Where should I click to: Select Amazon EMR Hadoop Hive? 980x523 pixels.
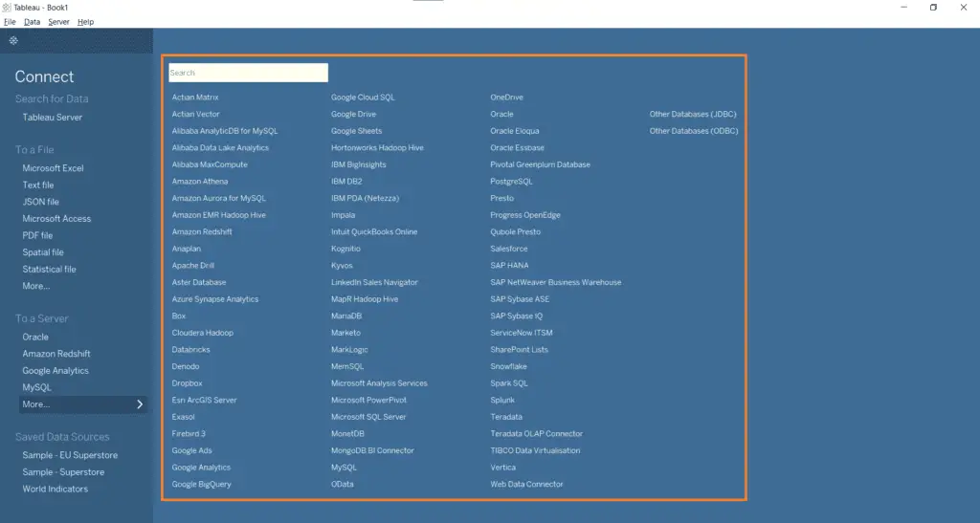pos(219,215)
